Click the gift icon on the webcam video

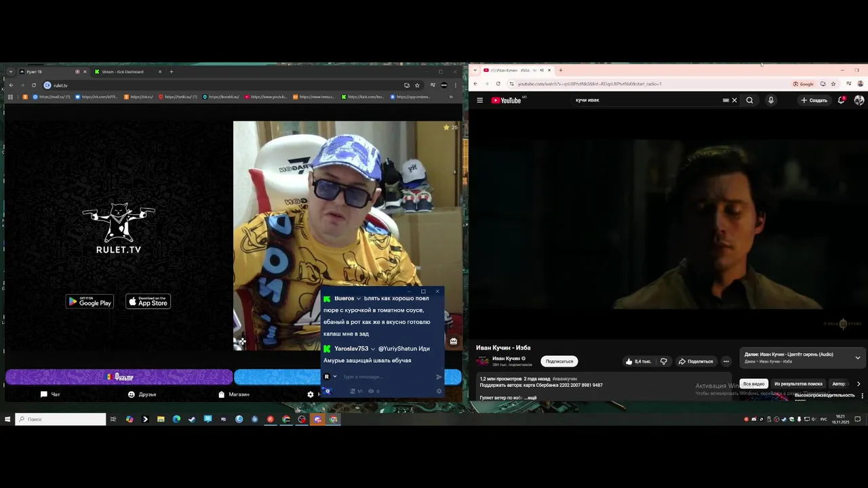coord(454,341)
